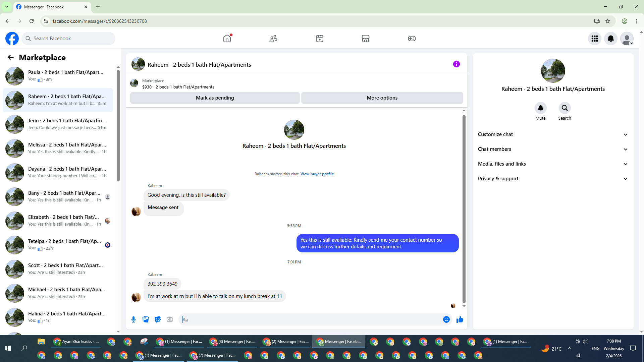
Task: Go to Facebook Home tab
Action: [x=227, y=39]
